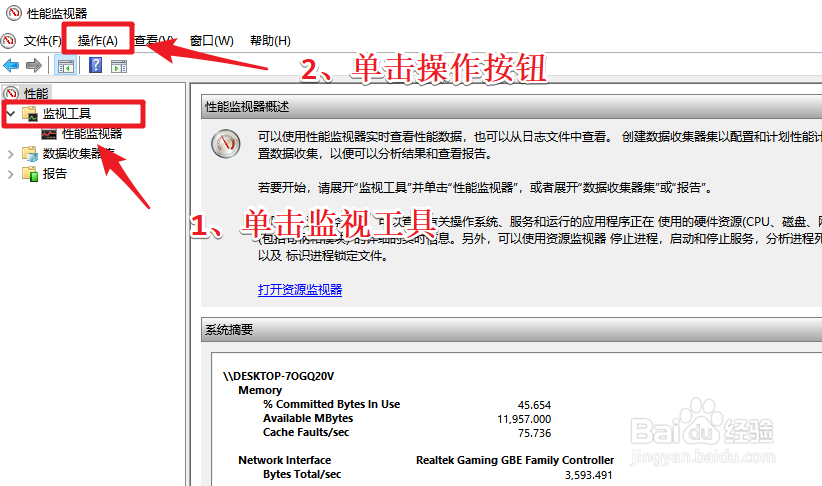Click Realtek Gaming GBE Family Controller text
The image size is (822, 486).
515,460
